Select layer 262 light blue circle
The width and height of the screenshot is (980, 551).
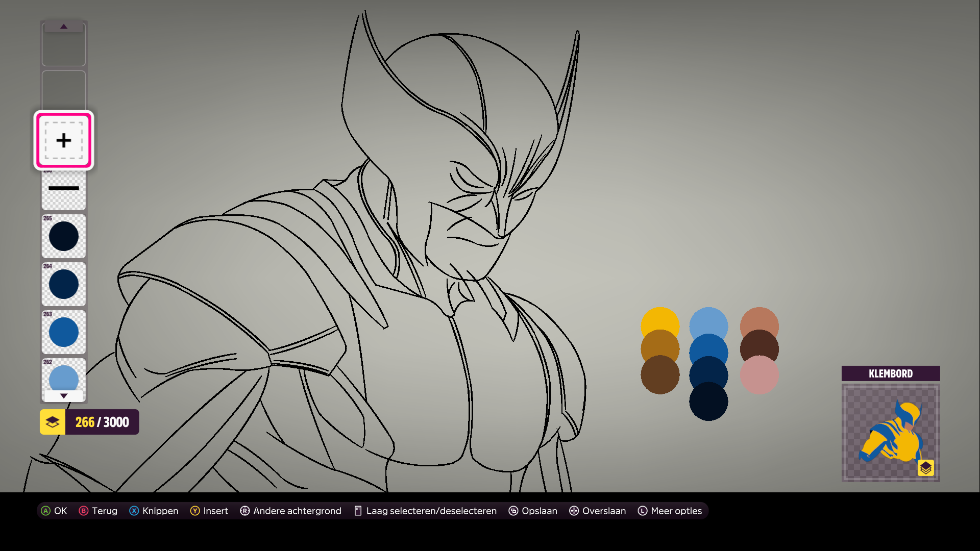pyautogui.click(x=64, y=377)
